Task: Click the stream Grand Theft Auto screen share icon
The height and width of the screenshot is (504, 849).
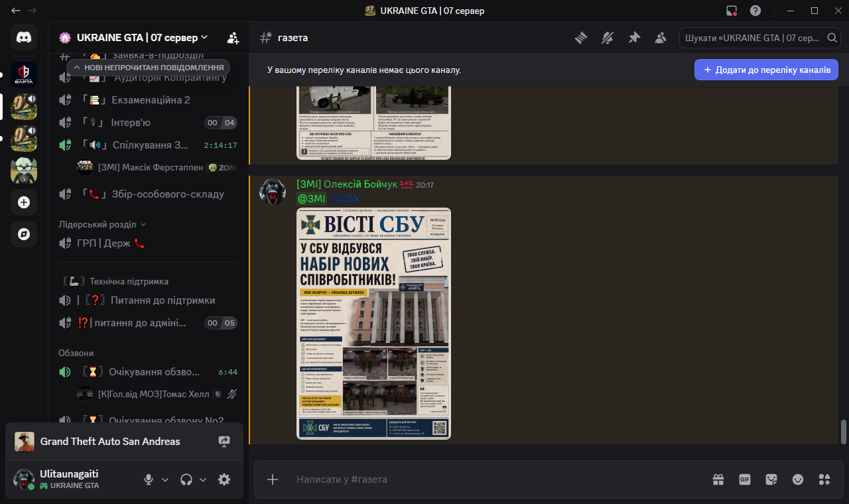Action: (x=224, y=441)
